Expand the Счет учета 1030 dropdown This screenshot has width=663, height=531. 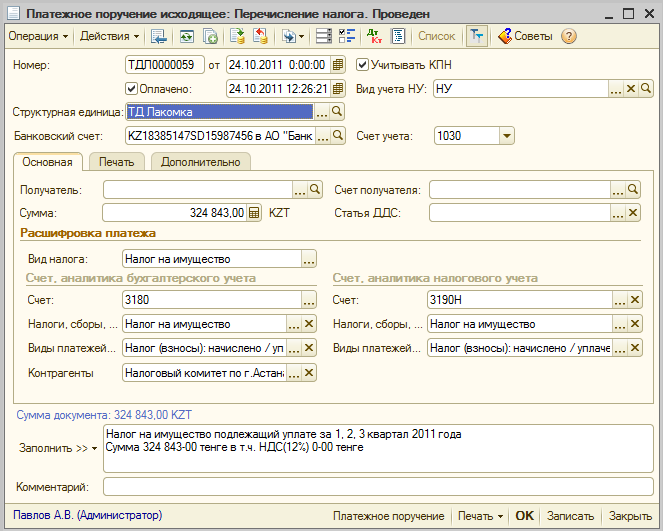click(x=506, y=136)
